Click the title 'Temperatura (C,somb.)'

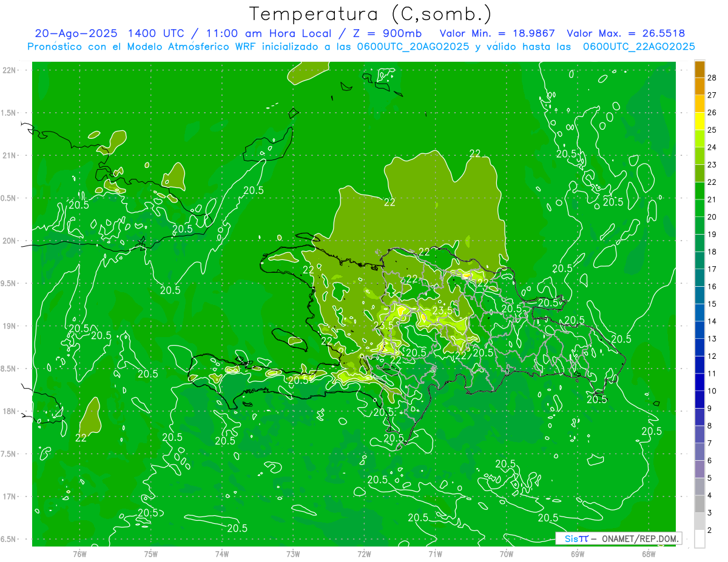371,14
